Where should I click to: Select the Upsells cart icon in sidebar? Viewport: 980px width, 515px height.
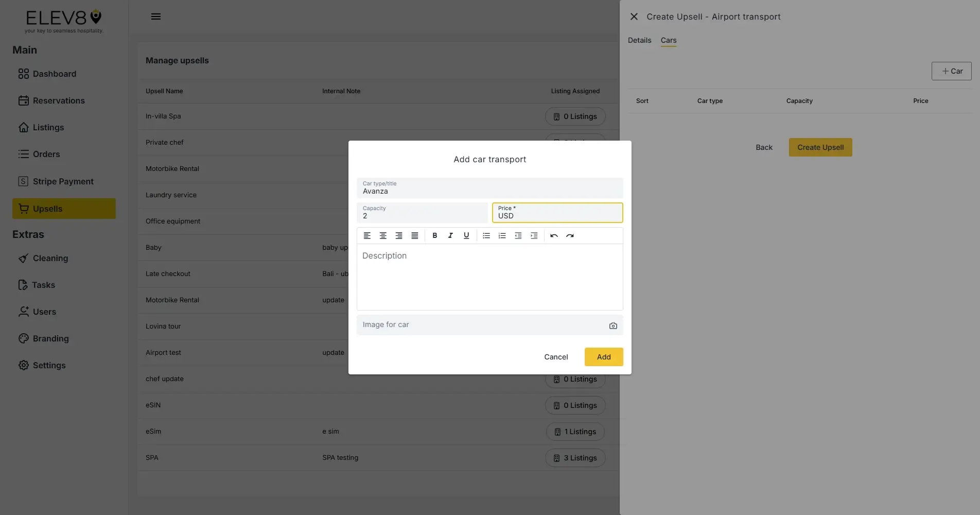pyautogui.click(x=24, y=209)
